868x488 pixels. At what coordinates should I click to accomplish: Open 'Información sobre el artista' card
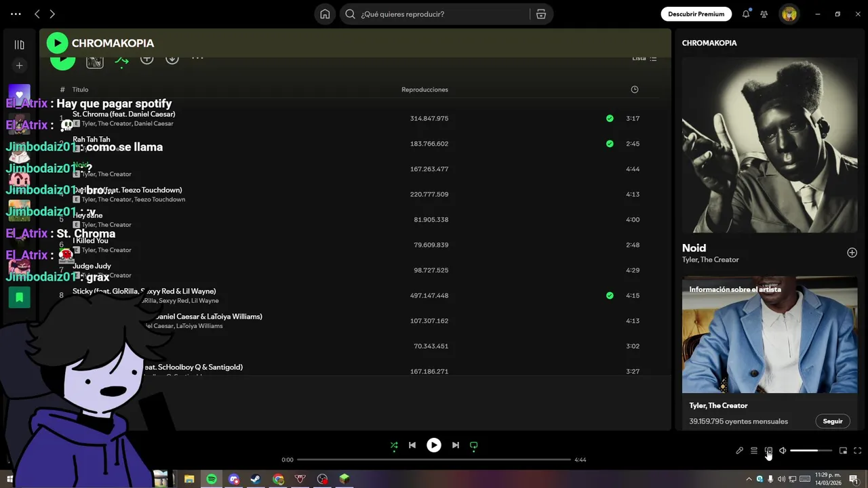click(x=770, y=352)
